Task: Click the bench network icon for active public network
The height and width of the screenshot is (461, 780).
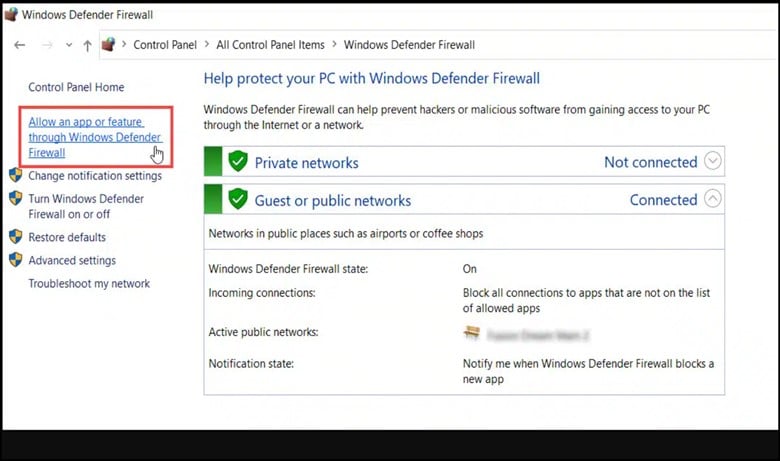Action: point(472,332)
